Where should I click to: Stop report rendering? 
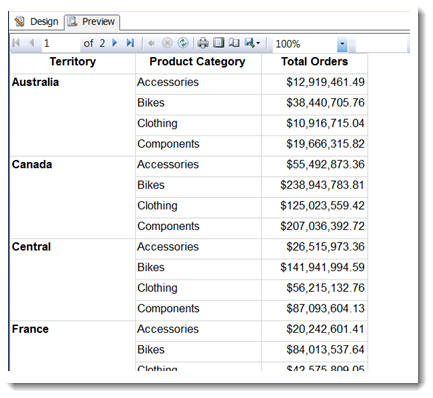point(167,43)
